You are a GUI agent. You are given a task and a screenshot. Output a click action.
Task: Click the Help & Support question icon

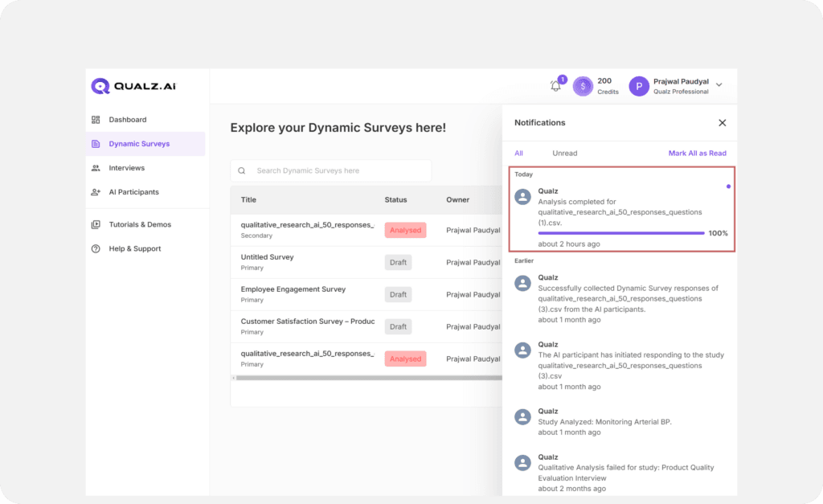click(x=96, y=248)
